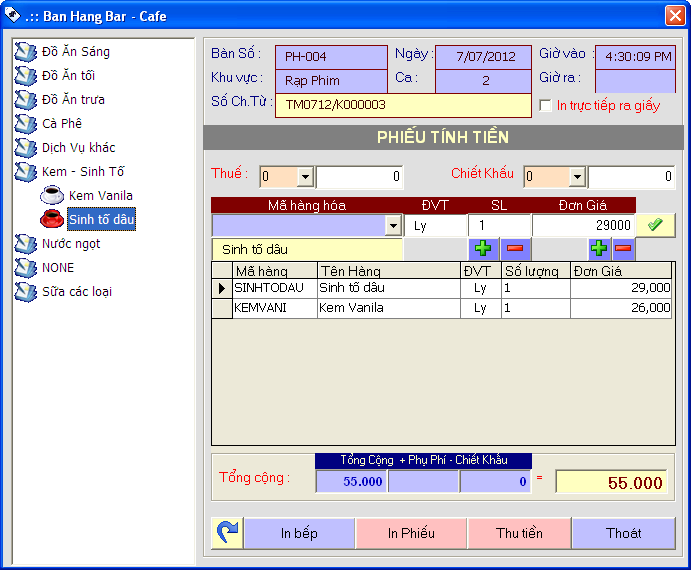Click the Ngày field 7/07/2012
Screen dimensions: 691x570
pos(483,57)
